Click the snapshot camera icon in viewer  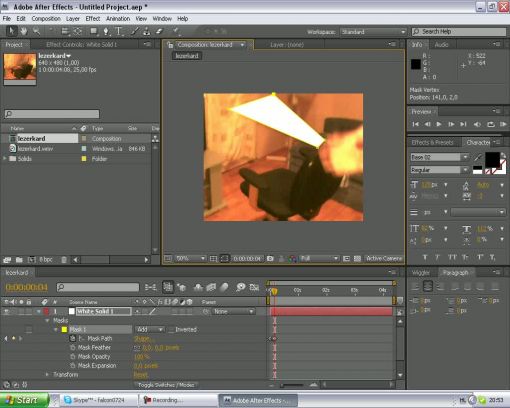click(270, 258)
